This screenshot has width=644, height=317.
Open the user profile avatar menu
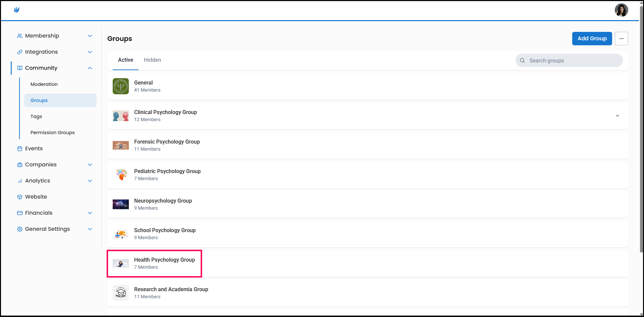(x=621, y=10)
